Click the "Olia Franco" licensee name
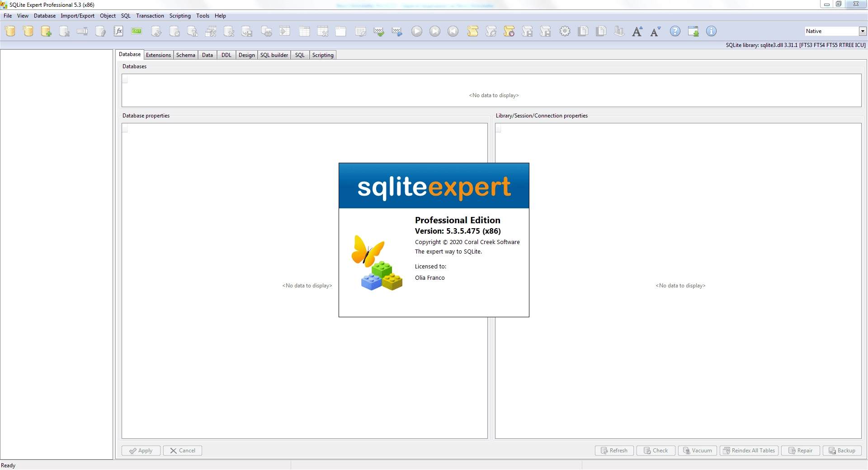 (x=430, y=278)
